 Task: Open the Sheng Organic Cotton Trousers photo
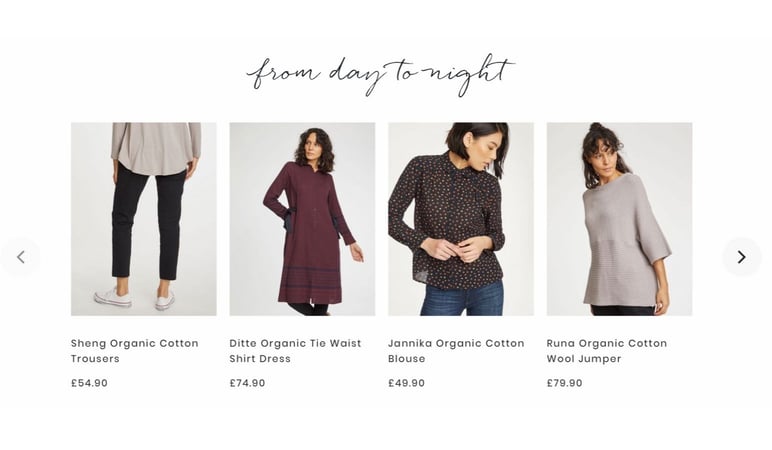click(x=144, y=219)
